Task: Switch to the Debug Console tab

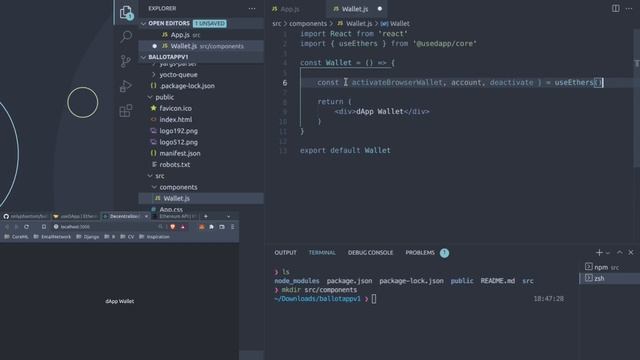Action: 370,253
